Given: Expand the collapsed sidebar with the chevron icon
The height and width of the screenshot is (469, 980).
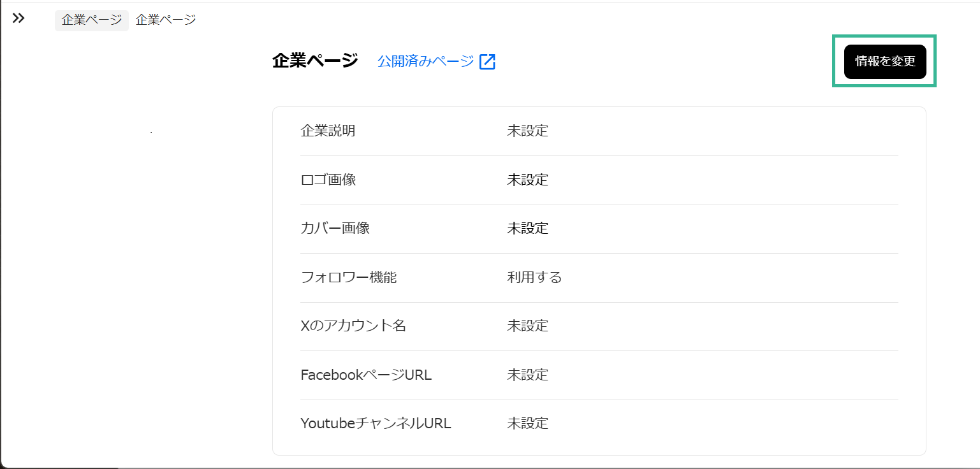Looking at the screenshot, I should click(18, 18).
